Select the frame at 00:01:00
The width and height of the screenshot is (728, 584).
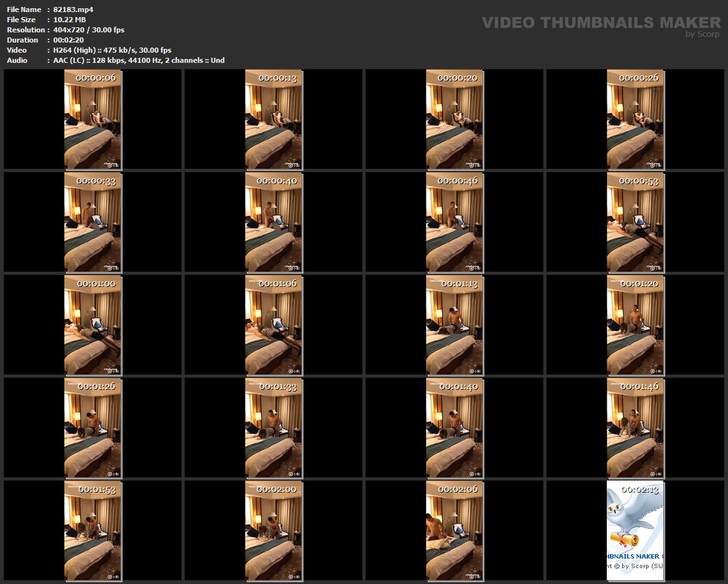[93, 325]
